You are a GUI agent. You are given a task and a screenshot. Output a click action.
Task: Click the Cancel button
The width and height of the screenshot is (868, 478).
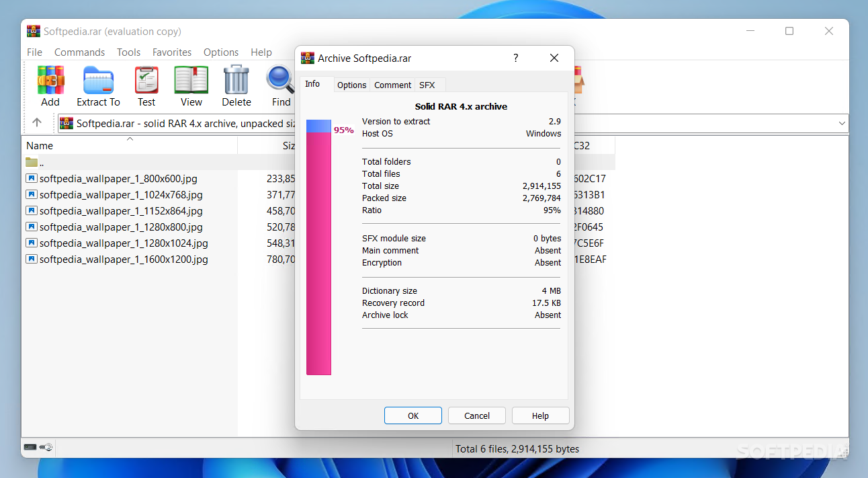(477, 415)
